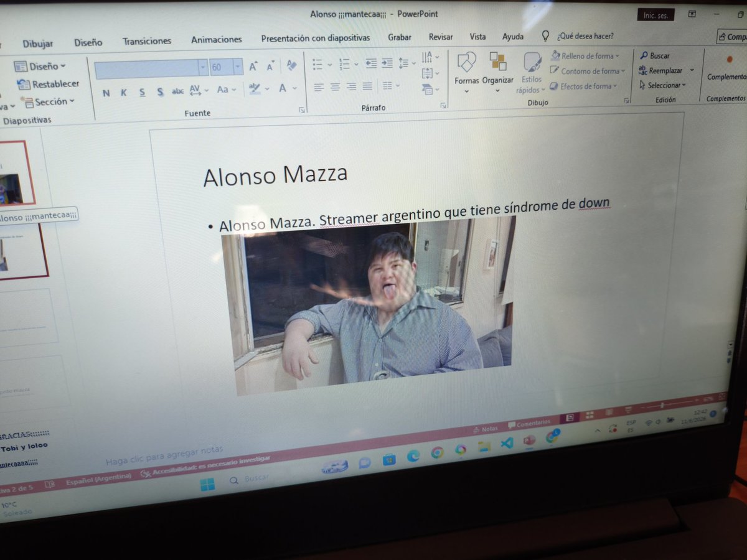This screenshot has width=747, height=560.
Task: Decrease font size with small A
Action: [270, 67]
